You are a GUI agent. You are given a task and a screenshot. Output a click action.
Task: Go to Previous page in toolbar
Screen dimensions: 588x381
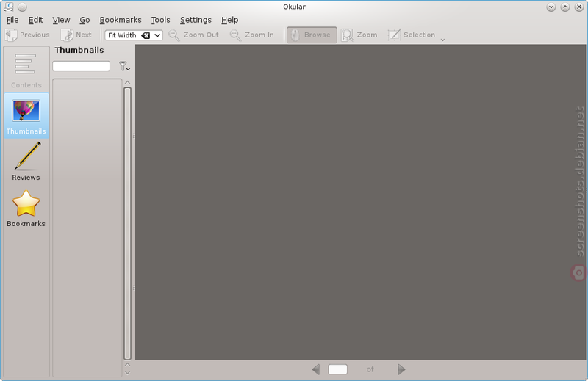tap(27, 35)
